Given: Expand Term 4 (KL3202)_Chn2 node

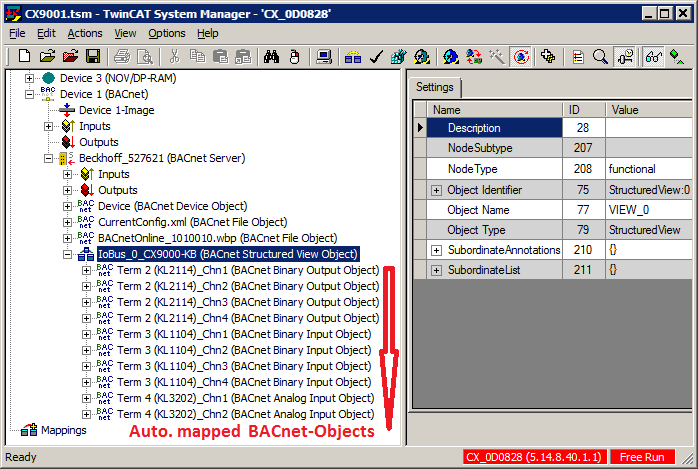Looking at the screenshot, I should click(x=87, y=415).
